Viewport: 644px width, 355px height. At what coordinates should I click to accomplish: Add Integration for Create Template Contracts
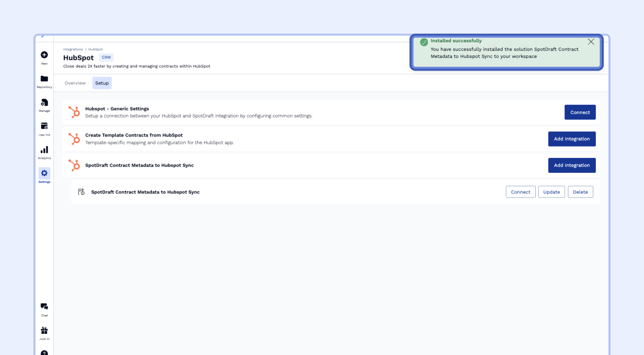point(572,139)
